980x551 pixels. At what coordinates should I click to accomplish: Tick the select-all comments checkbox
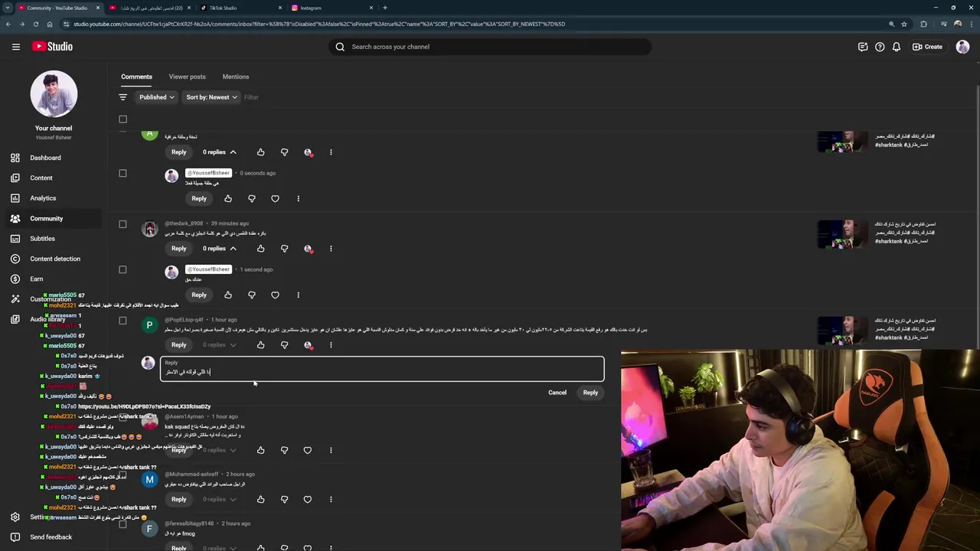click(x=122, y=119)
